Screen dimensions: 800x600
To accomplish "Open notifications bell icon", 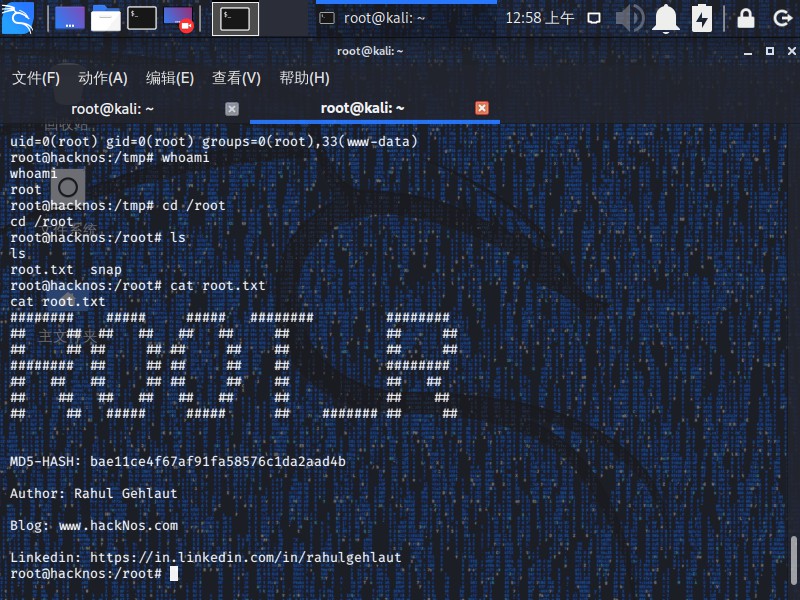I will [x=666, y=19].
